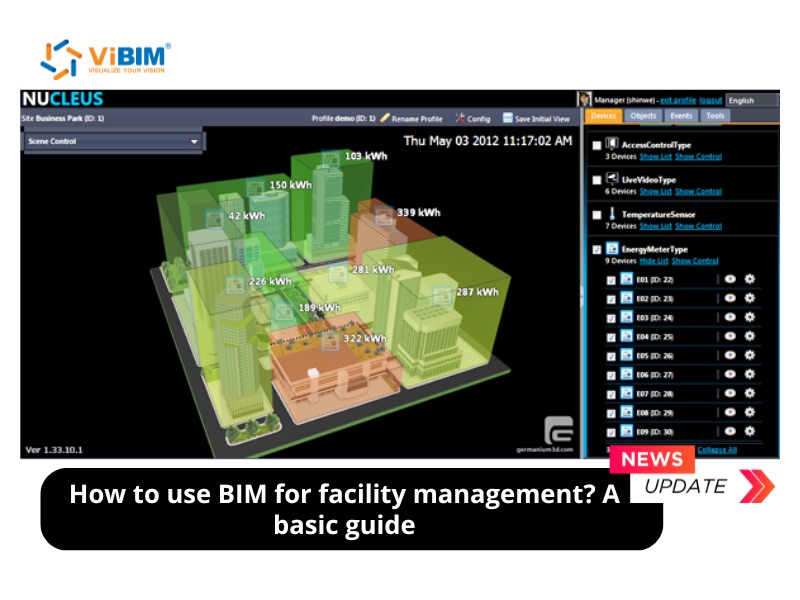800x600 pixels.
Task: Select the 42 kWh meter marker
Action: pyautogui.click(x=214, y=218)
